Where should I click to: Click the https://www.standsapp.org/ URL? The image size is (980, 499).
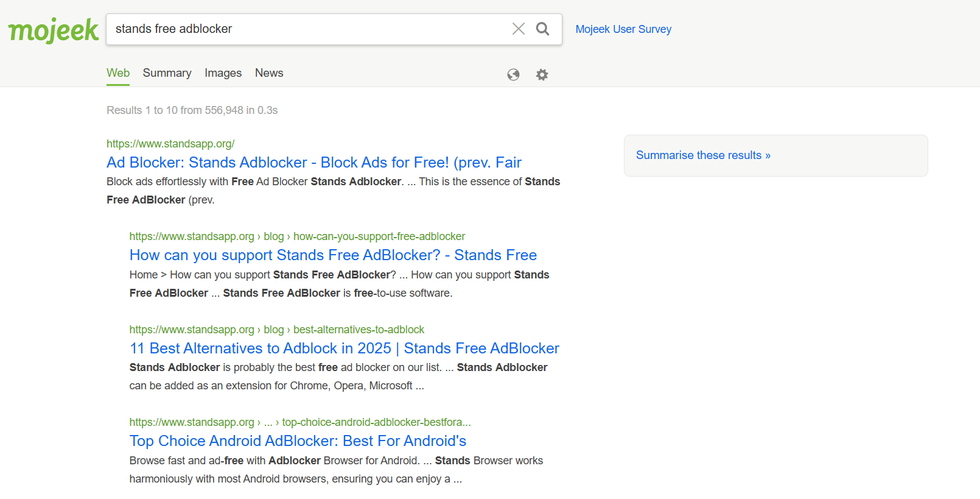(x=170, y=144)
